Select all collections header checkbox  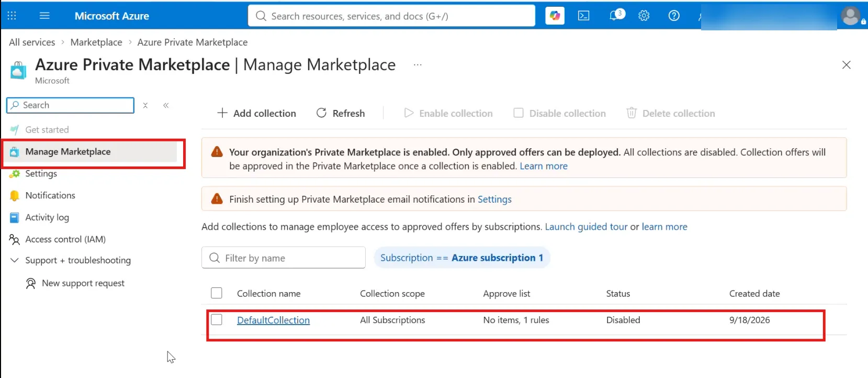point(217,293)
